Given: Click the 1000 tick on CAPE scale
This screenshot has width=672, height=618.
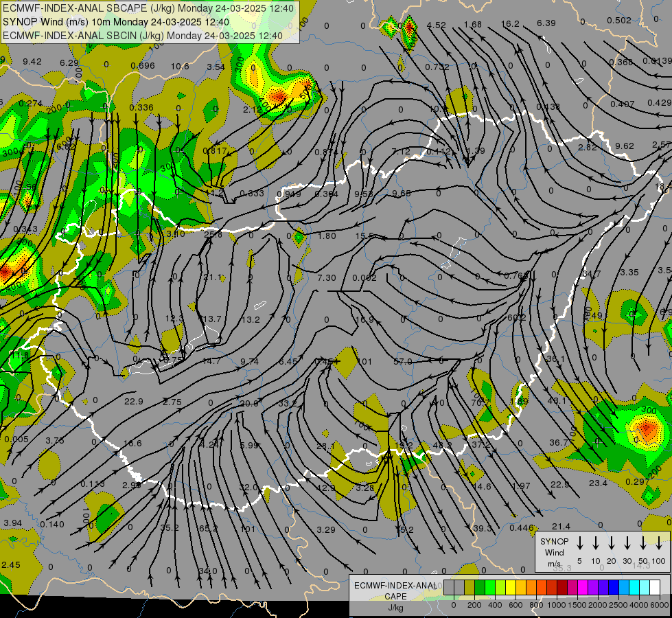Looking at the screenshot, I should coord(556,605).
